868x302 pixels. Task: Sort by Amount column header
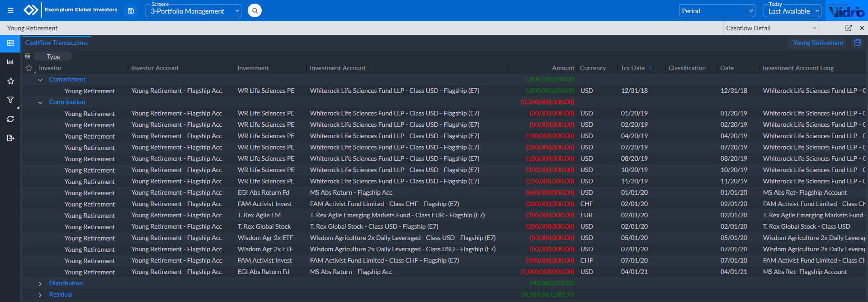(x=563, y=68)
